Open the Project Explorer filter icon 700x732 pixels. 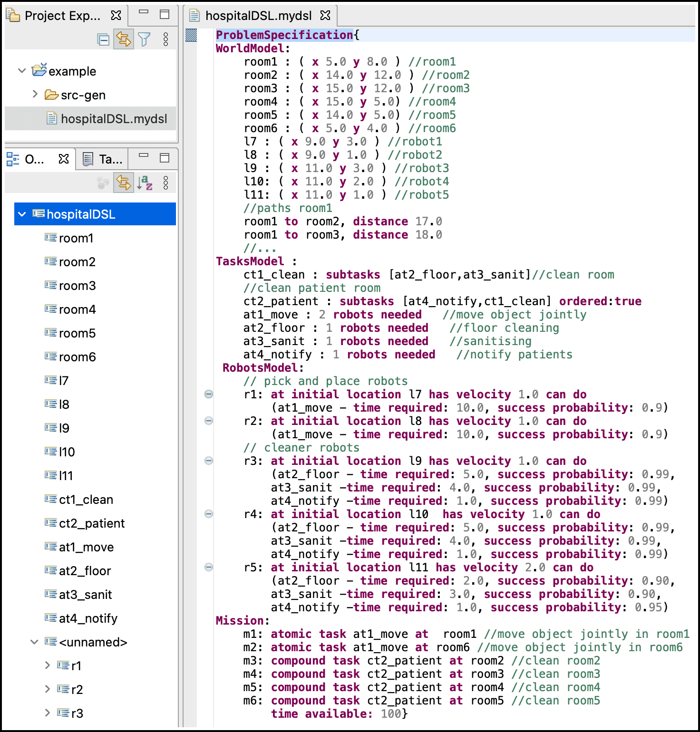[144, 39]
